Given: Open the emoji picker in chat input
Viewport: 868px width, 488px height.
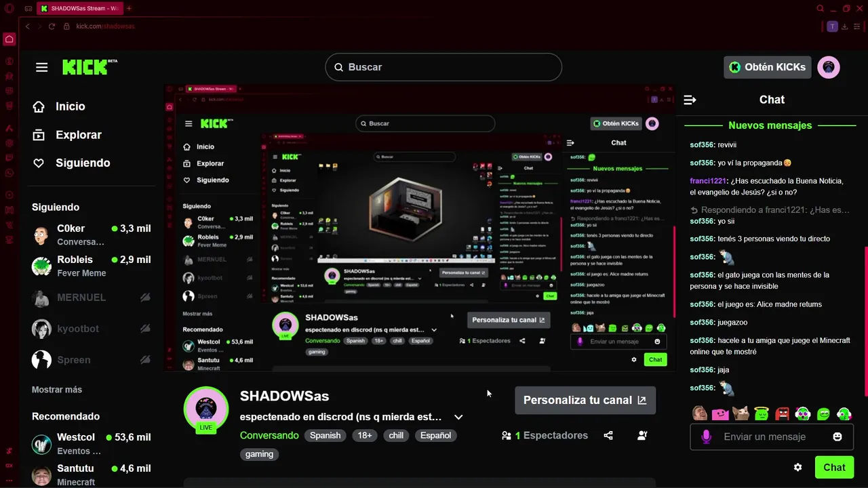Looking at the screenshot, I should coord(837,436).
